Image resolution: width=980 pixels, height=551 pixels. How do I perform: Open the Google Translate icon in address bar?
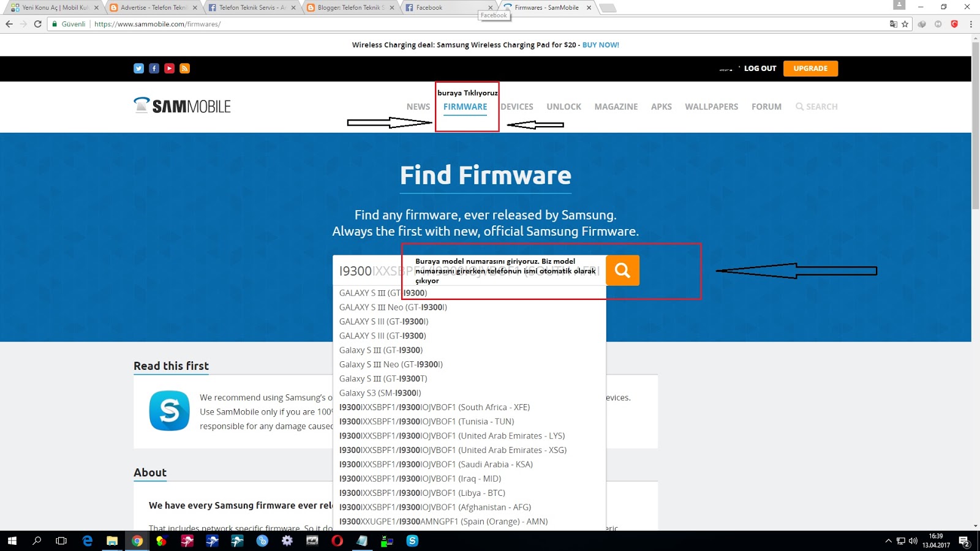893,24
